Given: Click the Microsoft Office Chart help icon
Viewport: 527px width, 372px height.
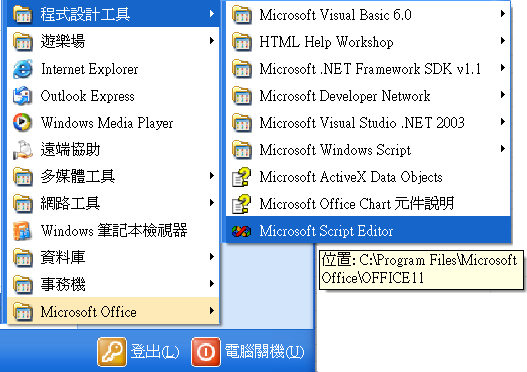Looking at the screenshot, I should [241, 204].
